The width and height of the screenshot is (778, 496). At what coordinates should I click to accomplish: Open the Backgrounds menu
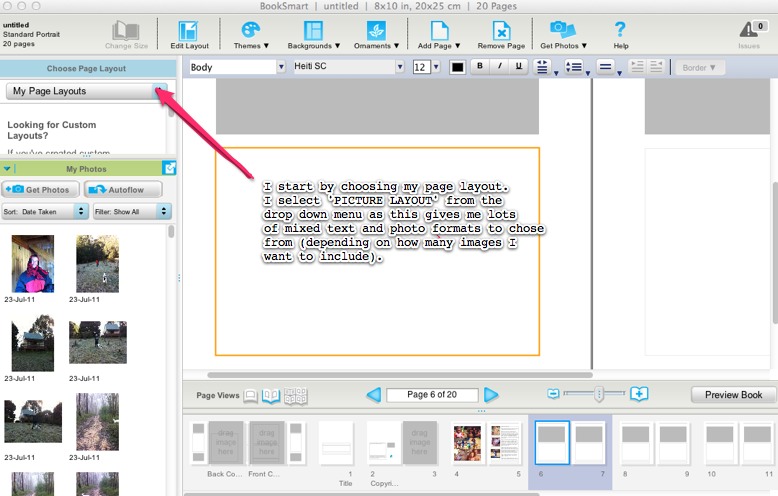[x=314, y=35]
